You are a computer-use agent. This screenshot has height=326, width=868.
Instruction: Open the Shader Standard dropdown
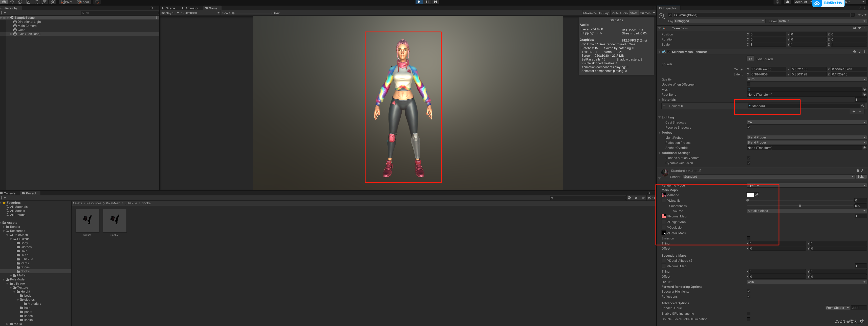click(769, 177)
